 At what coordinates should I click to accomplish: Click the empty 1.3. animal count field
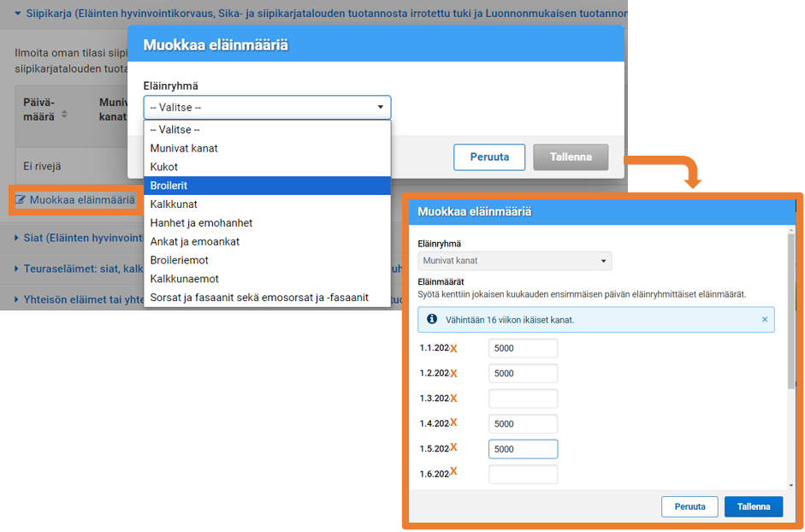click(x=523, y=399)
